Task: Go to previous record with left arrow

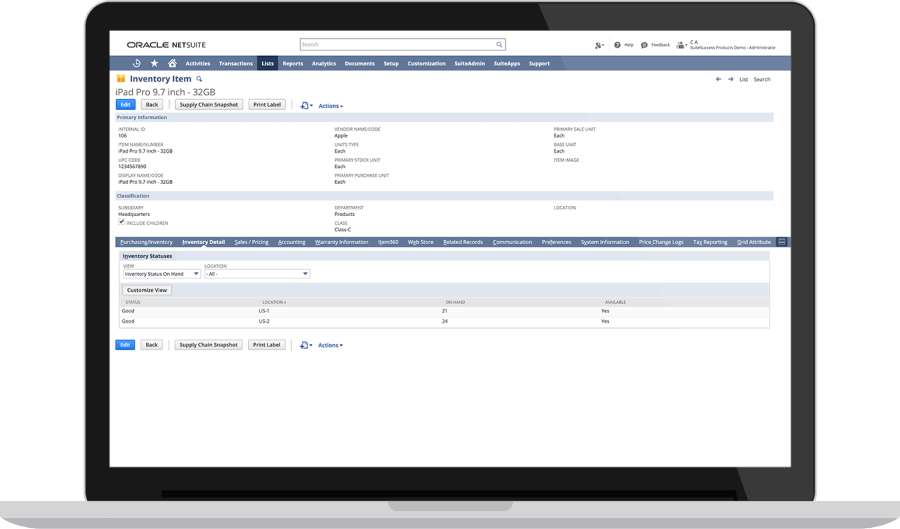Action: click(x=718, y=79)
